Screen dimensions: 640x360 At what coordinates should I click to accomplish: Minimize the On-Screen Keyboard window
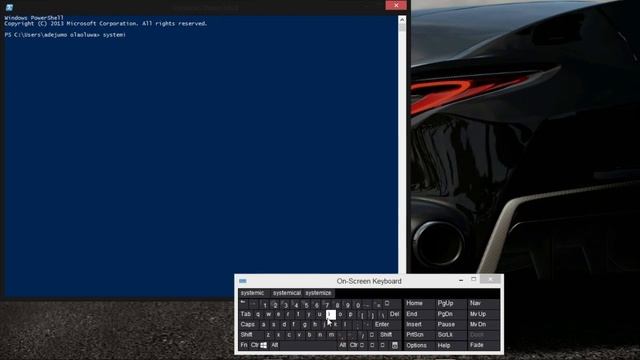tap(461, 280)
